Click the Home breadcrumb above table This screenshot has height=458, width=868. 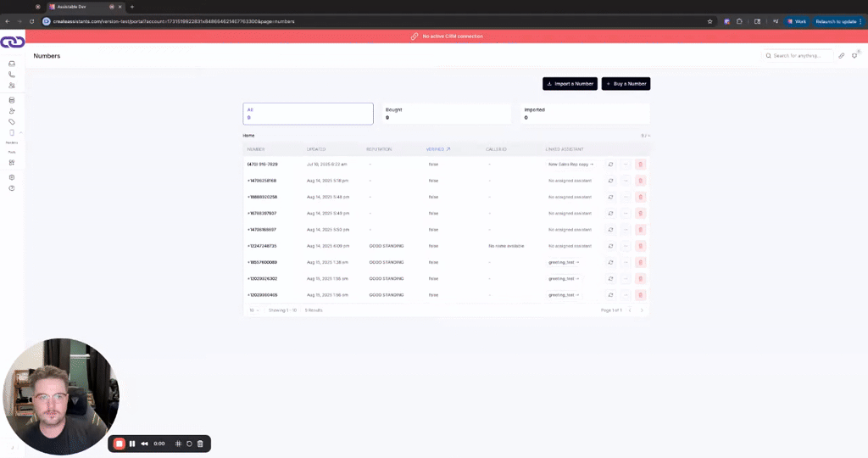tap(248, 136)
